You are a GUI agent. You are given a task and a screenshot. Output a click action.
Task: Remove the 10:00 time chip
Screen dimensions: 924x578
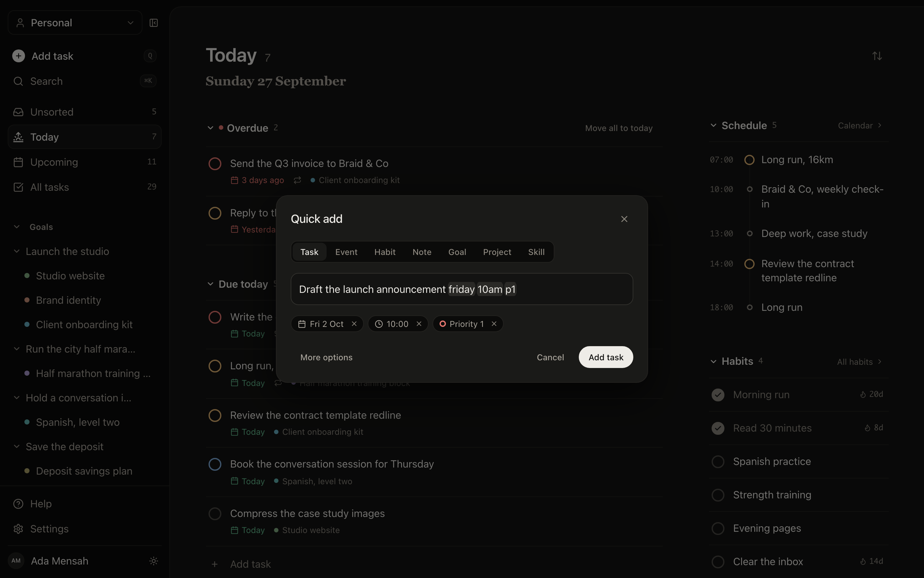click(419, 324)
